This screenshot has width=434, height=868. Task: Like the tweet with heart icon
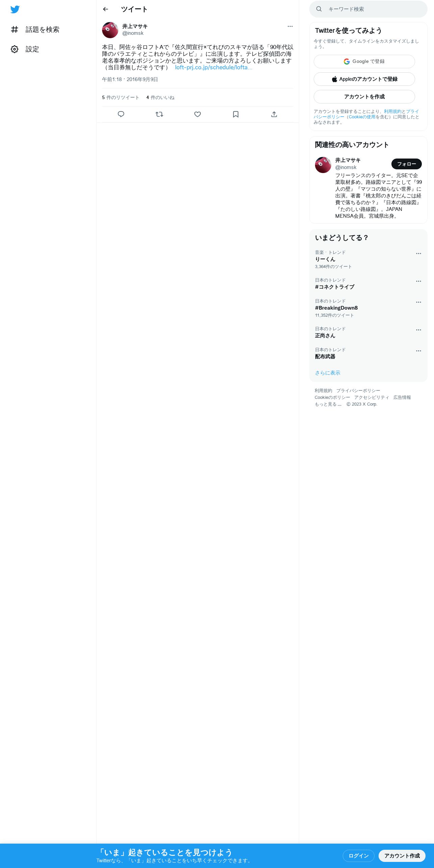198,114
